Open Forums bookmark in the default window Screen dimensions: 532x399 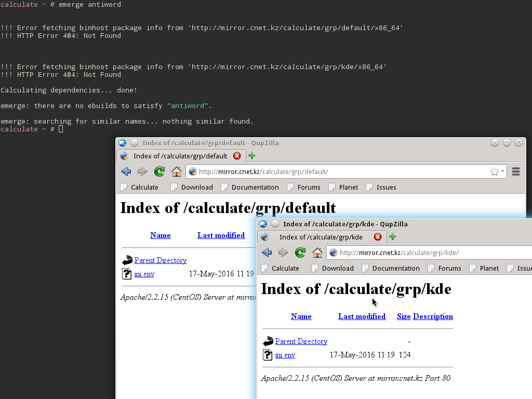coord(303,187)
